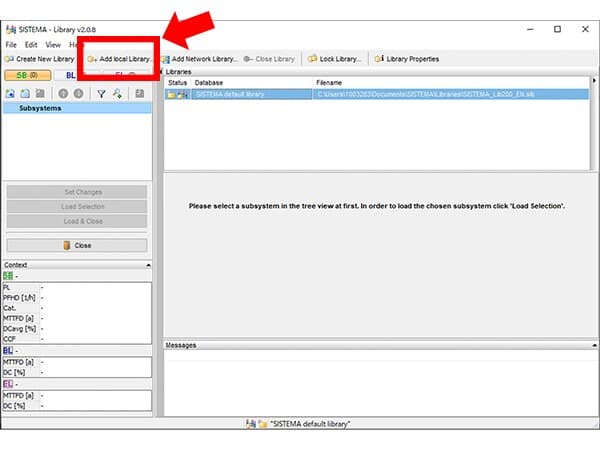Click the Cat. label in context
600x449 pixels.
(10, 308)
